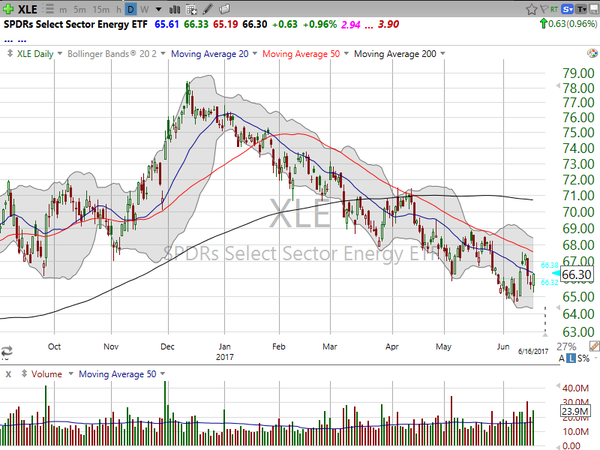Select the Weekly (W) time frame
The image size is (600, 450).
[144, 10]
